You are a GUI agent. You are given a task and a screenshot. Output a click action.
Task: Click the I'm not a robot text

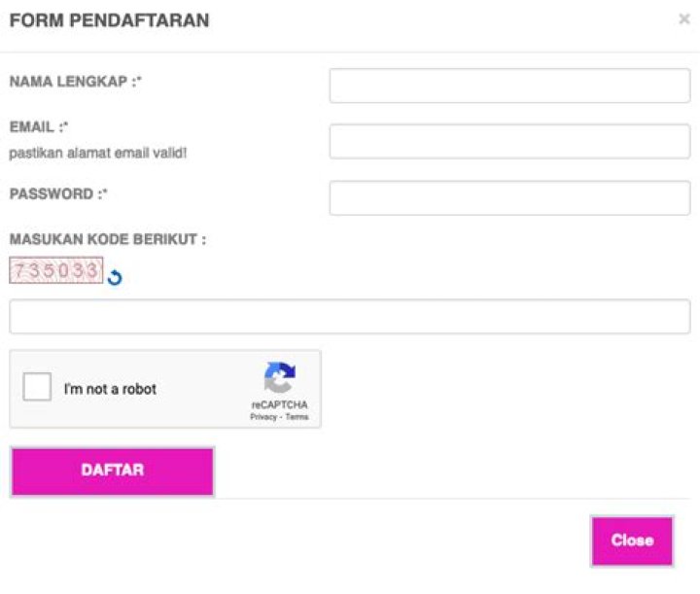point(110,389)
